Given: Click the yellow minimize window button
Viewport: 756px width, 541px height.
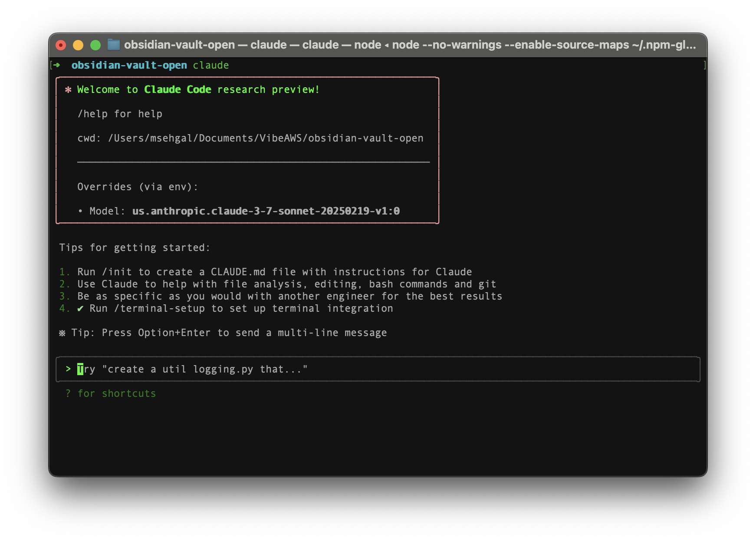Looking at the screenshot, I should (x=78, y=45).
